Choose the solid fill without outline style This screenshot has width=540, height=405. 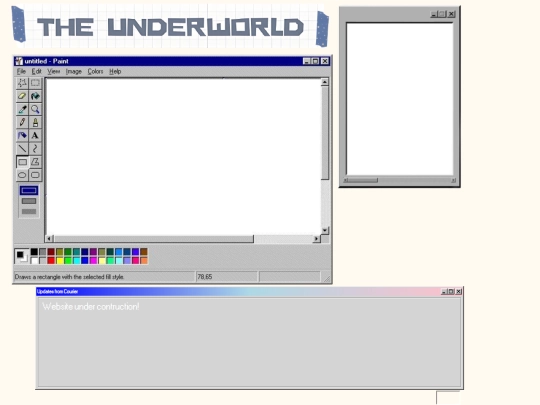(x=29, y=211)
